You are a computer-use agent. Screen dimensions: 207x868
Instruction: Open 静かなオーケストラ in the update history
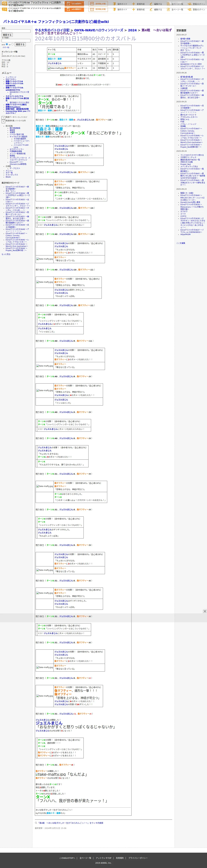(188, 115)
